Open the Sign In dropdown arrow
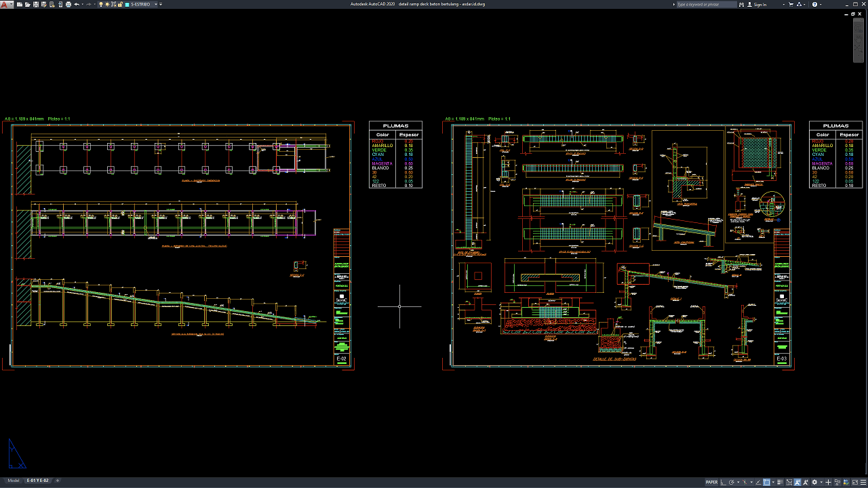The image size is (868, 488). (x=783, y=4)
